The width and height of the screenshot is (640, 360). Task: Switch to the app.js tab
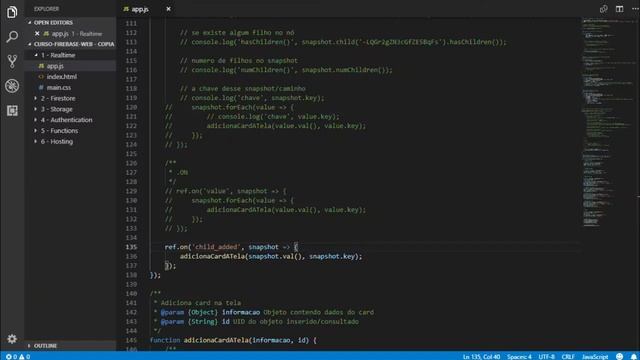140,9
